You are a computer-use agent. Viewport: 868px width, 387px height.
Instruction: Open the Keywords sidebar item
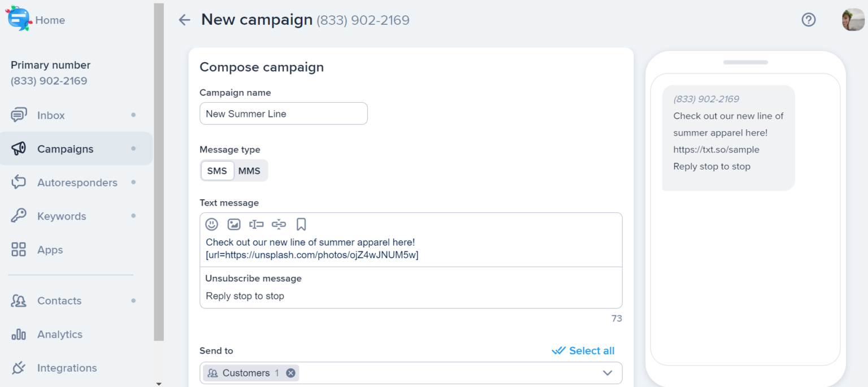62,216
